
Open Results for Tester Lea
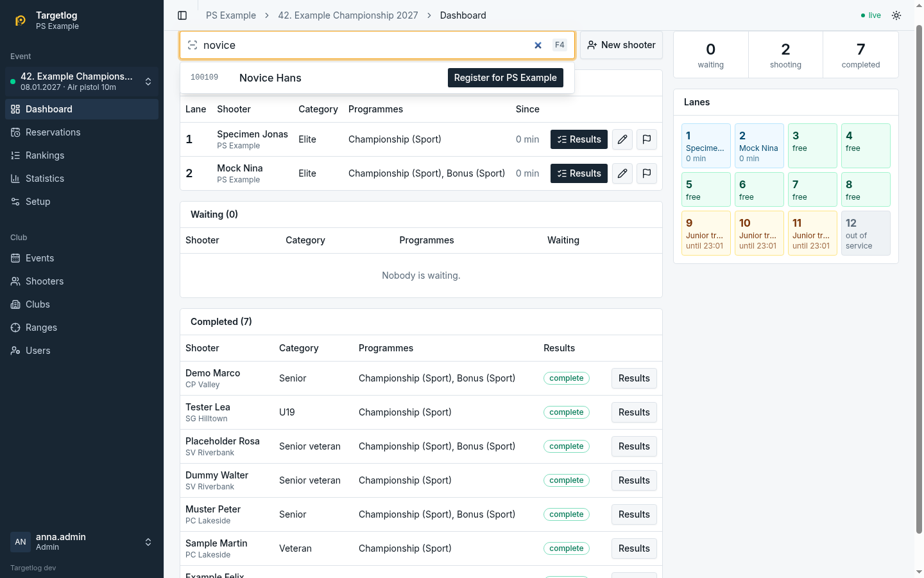click(634, 412)
